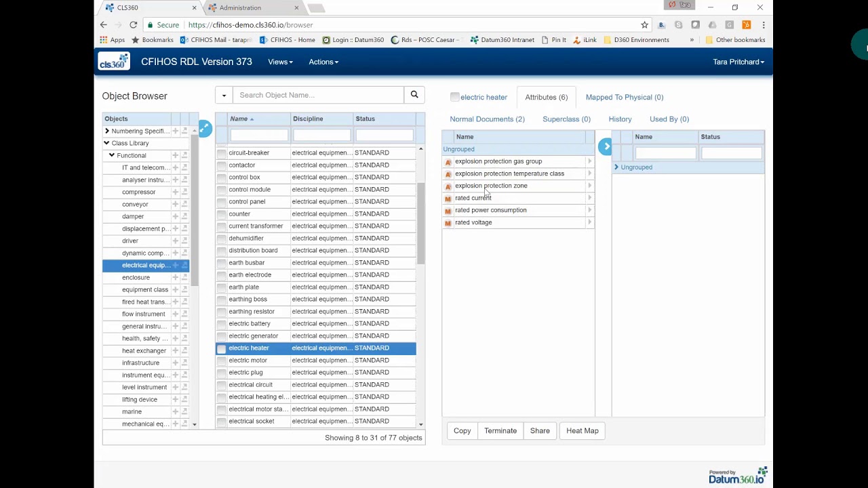
Task: Collapse the Class Library tree node
Action: (106, 143)
